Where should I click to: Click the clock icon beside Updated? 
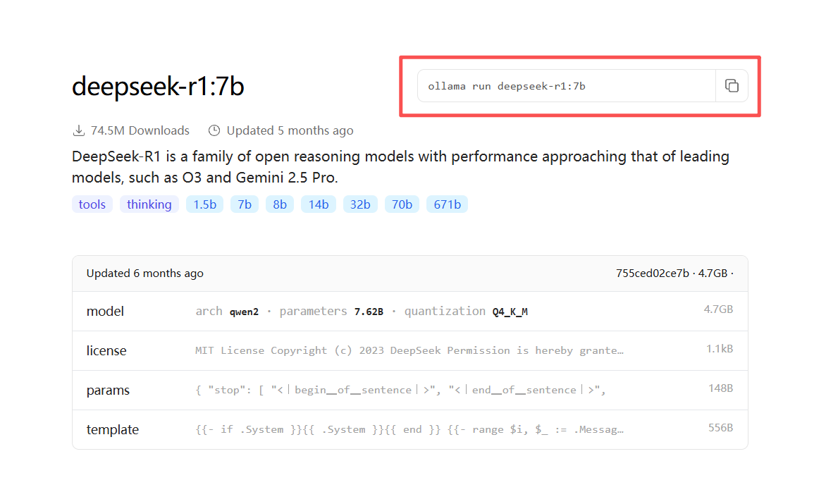[x=214, y=130]
